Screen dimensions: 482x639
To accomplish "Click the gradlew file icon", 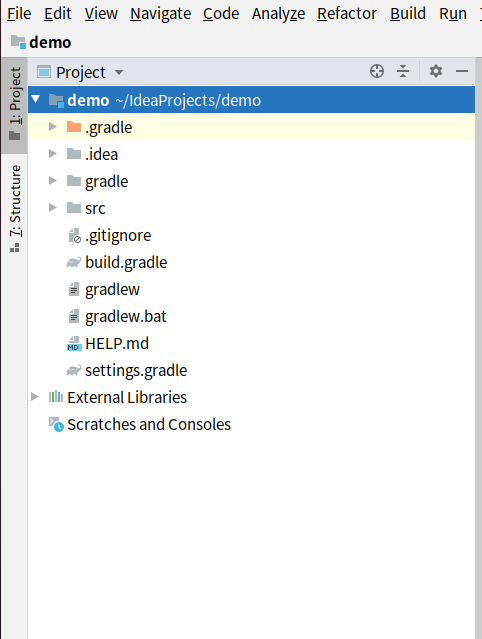I will tap(74, 289).
